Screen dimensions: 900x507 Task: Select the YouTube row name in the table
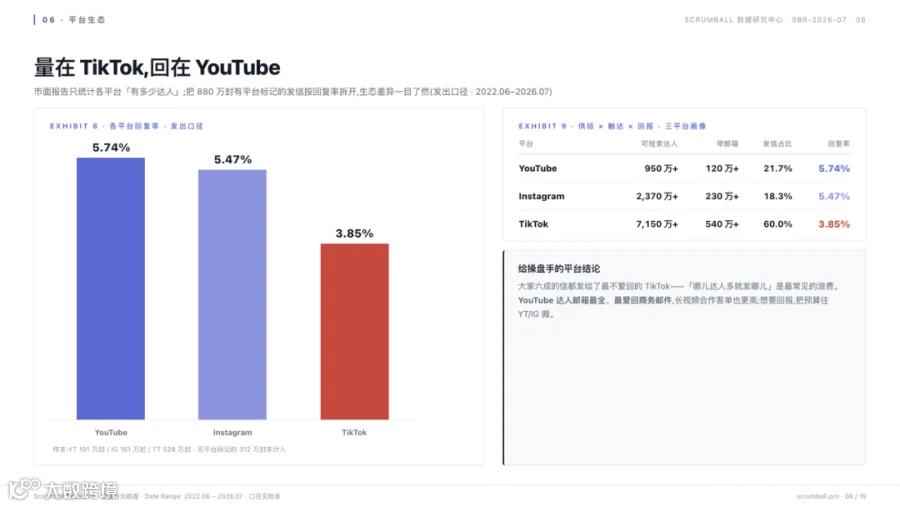click(538, 168)
